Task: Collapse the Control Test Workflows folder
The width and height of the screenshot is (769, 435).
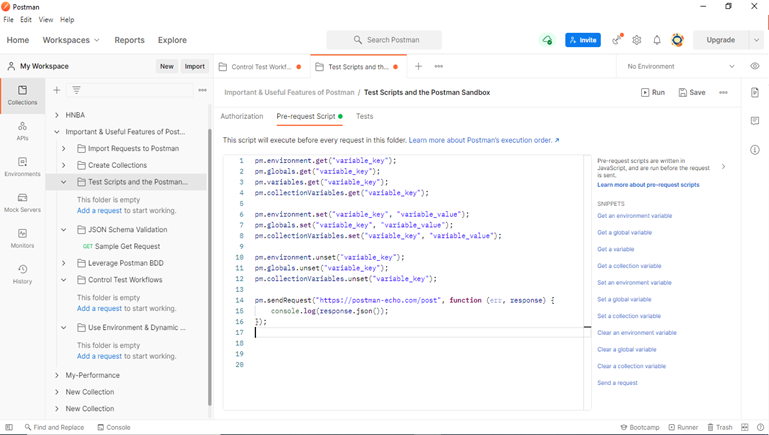Action: pos(64,280)
